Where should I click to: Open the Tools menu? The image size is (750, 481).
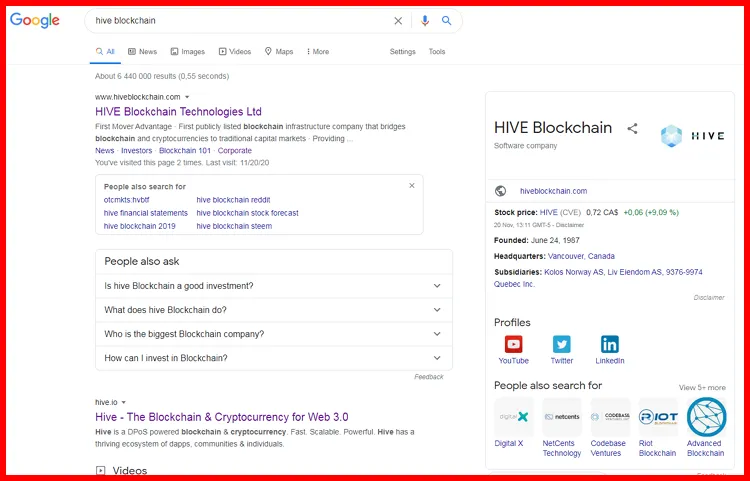click(437, 52)
